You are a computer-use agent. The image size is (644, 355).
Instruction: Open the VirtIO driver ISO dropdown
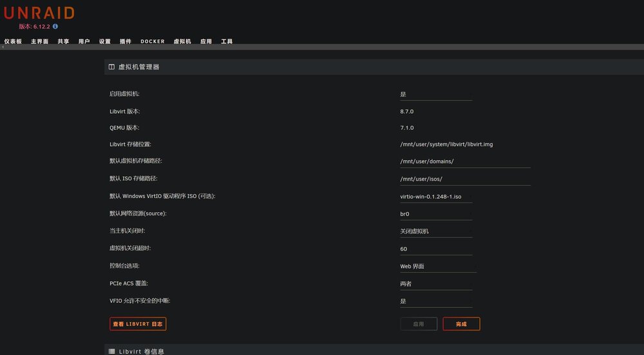point(436,197)
